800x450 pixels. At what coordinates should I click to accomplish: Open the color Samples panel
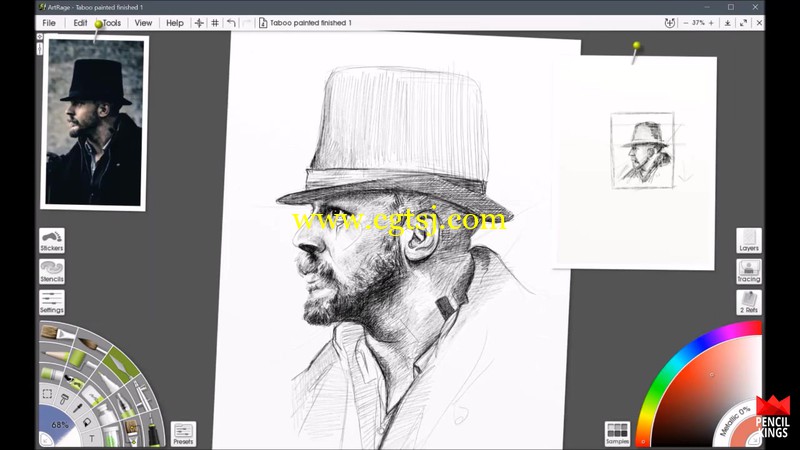617,434
